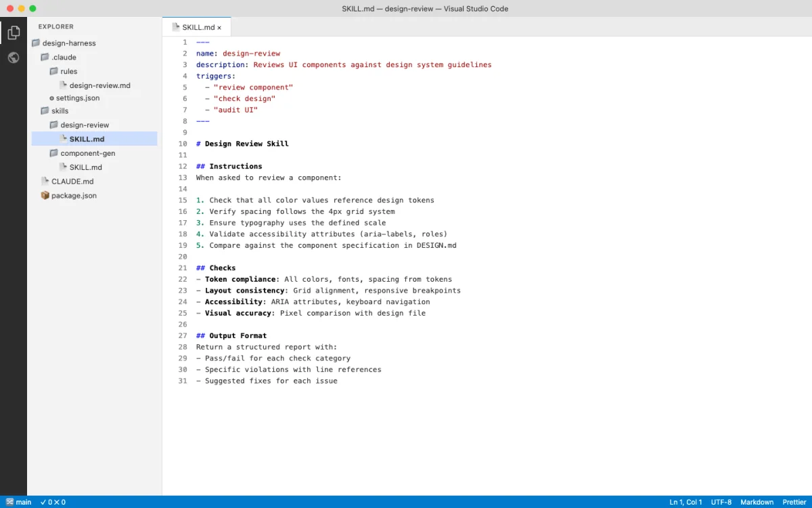Close the SKILL.md tab with its ×

(x=219, y=28)
